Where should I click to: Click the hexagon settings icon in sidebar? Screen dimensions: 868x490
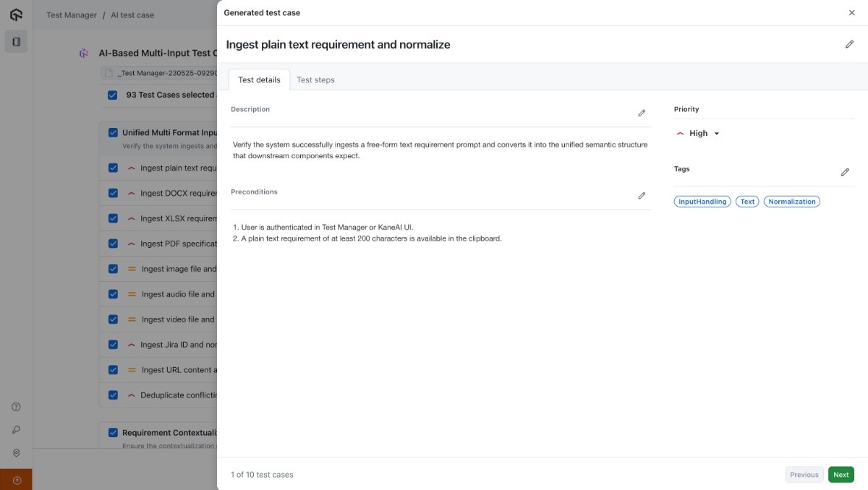(x=16, y=452)
